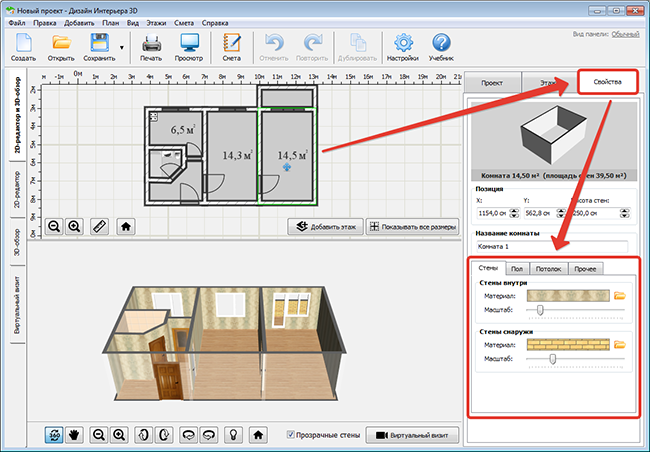The width and height of the screenshot is (650, 452).
Task: Open the Смета menu
Action: click(184, 23)
